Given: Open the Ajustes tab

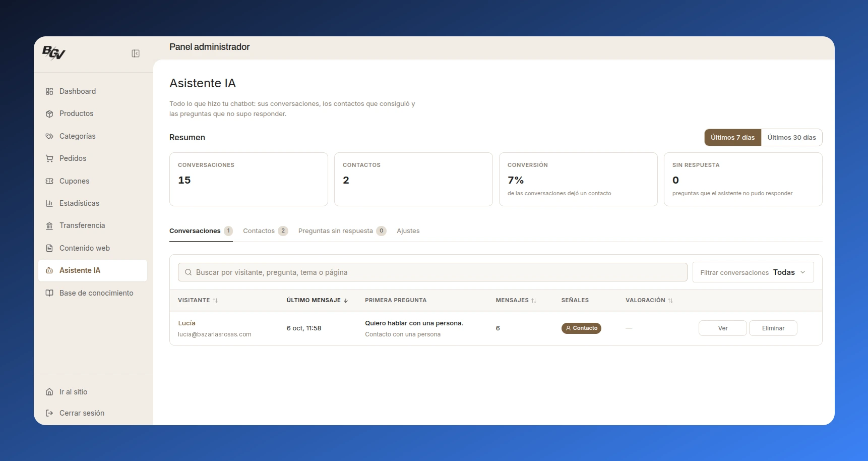Looking at the screenshot, I should [408, 231].
